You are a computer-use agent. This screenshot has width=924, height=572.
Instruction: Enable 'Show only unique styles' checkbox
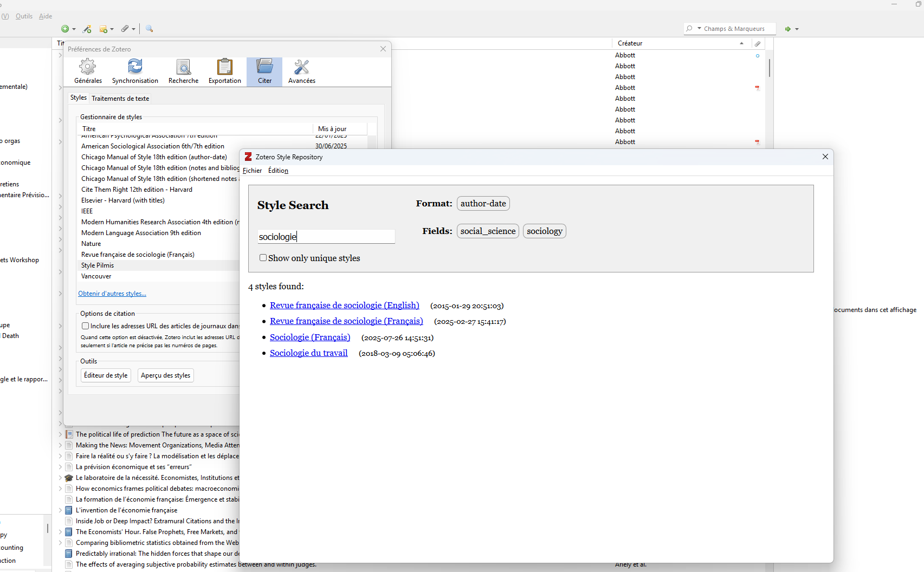click(x=263, y=258)
